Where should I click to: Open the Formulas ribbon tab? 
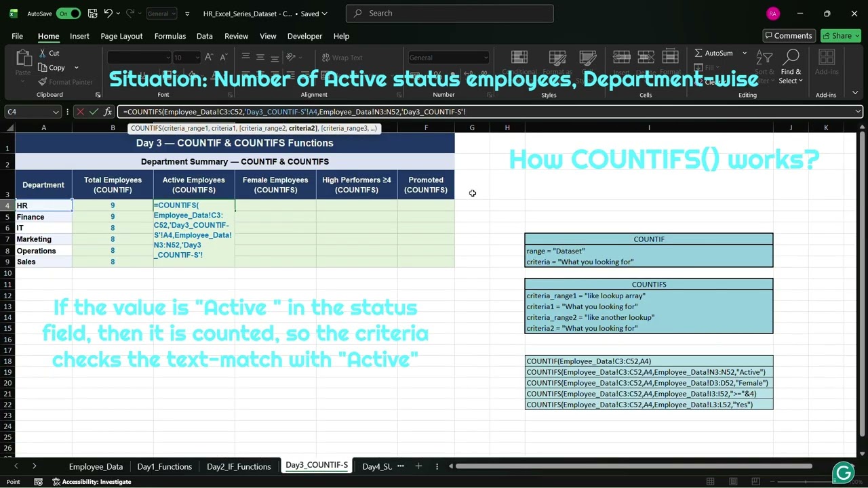tap(170, 36)
